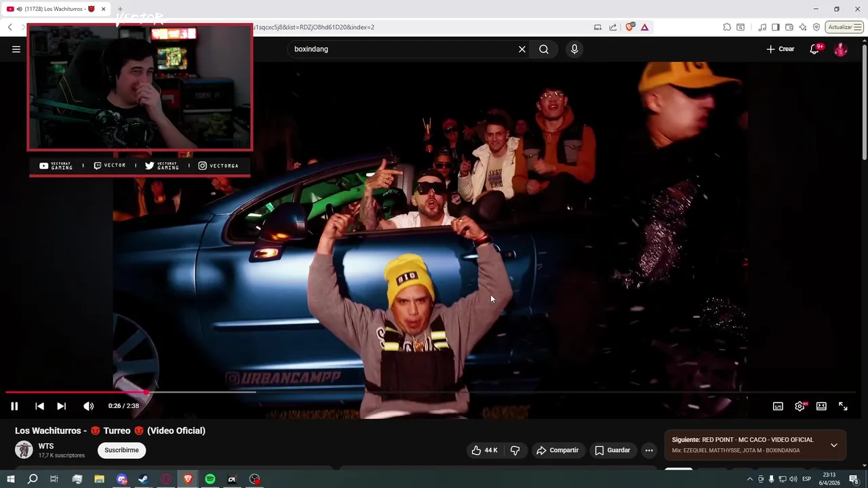Viewport: 868px width, 488px height.
Task: Open Brave Shields lion icon
Action: pos(630,27)
